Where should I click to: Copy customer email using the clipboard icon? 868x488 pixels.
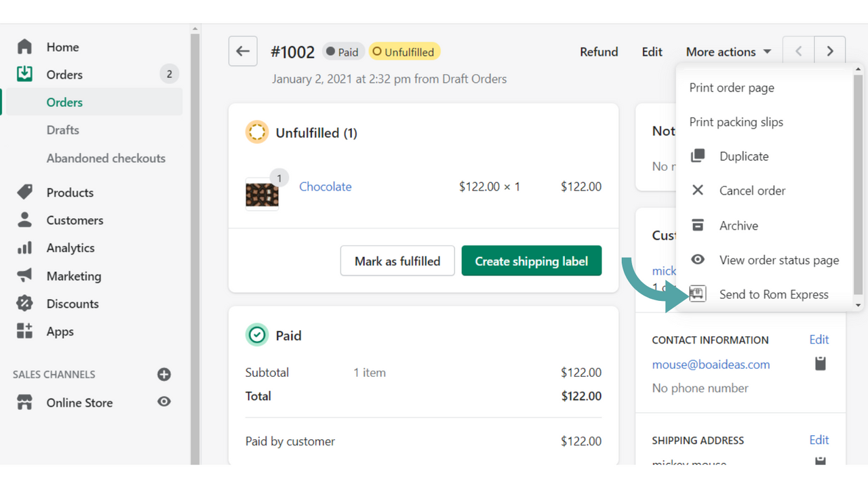click(x=820, y=363)
